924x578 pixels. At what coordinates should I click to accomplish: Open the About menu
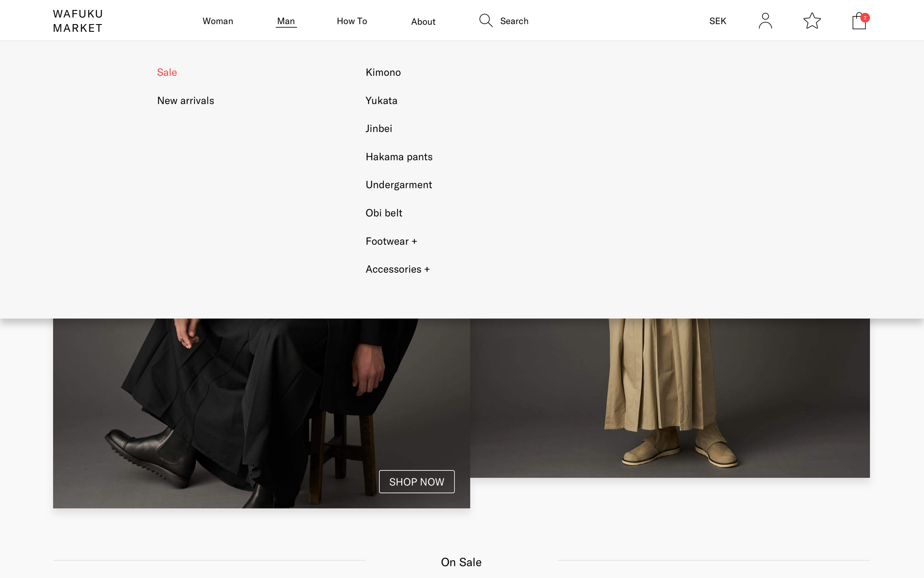(x=423, y=22)
